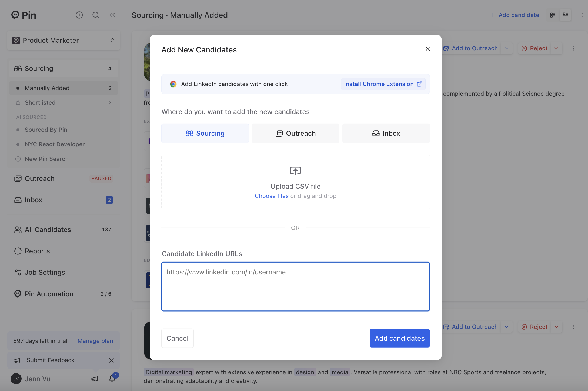
Task: Expand the Add to Outreach dropdown arrow
Action: (x=507, y=48)
